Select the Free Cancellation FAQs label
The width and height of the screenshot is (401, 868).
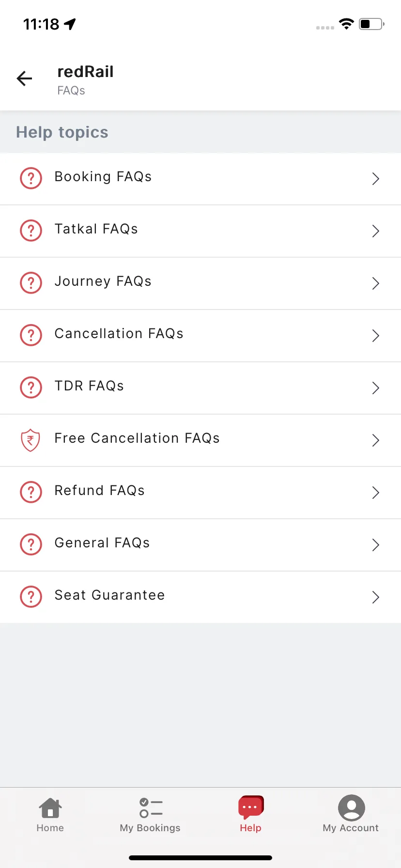click(137, 438)
